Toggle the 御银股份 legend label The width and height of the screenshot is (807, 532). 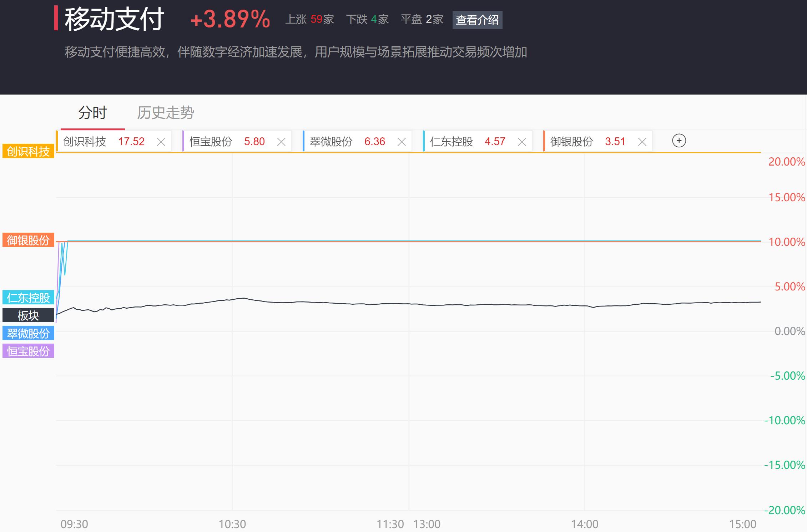28,240
